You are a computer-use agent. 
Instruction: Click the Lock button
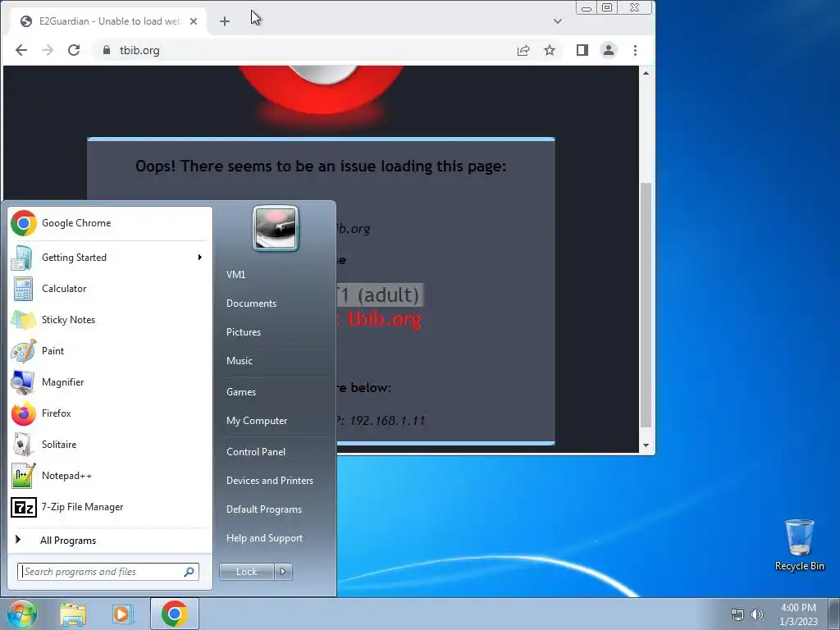coord(247,572)
